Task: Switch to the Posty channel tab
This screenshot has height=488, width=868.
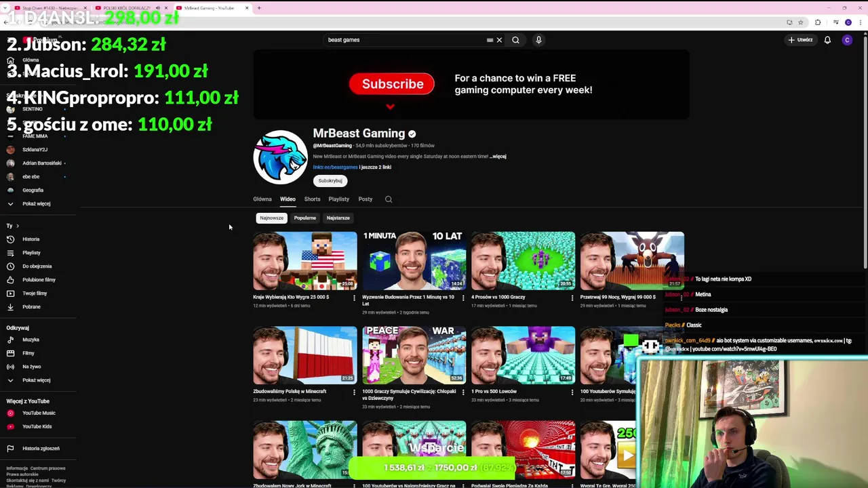Action: [366, 199]
